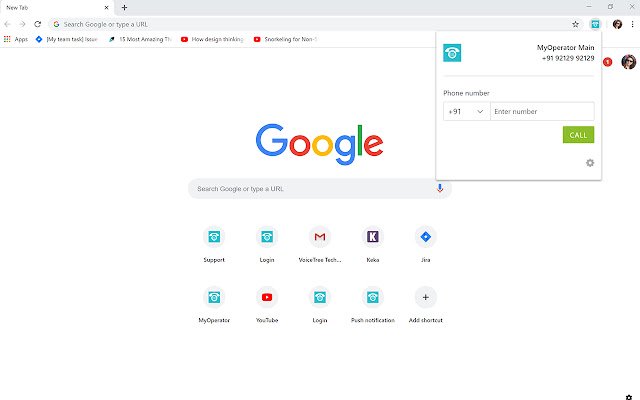Open the 15 Most Amazing bookmark
This screenshot has height=400, width=640.
[140, 39]
